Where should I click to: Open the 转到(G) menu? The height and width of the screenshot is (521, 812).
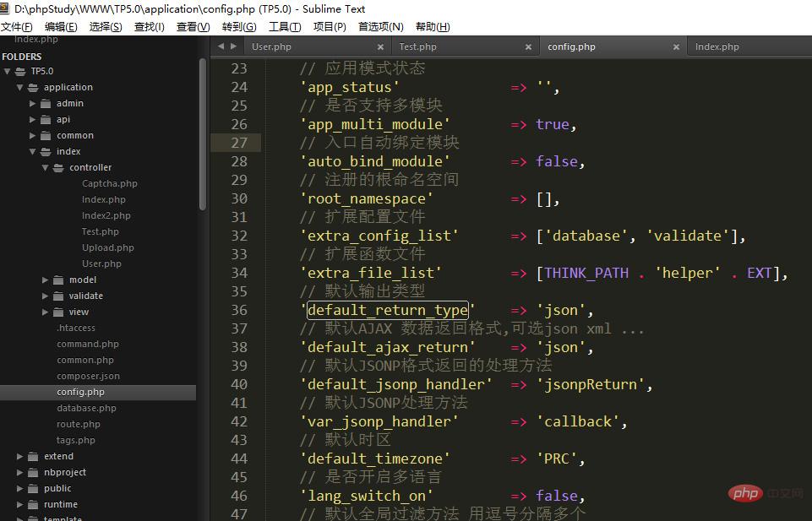pyautogui.click(x=239, y=26)
